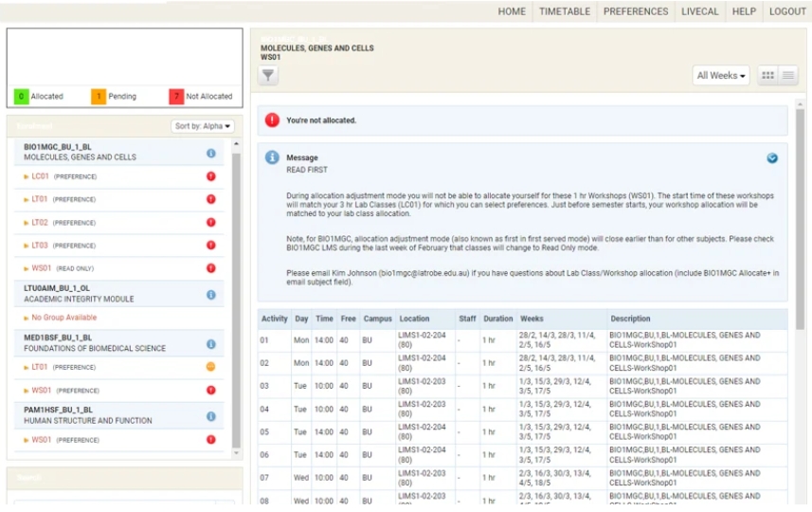The width and height of the screenshot is (812, 512).
Task: Click the blue Message info icon
Action: (x=272, y=157)
